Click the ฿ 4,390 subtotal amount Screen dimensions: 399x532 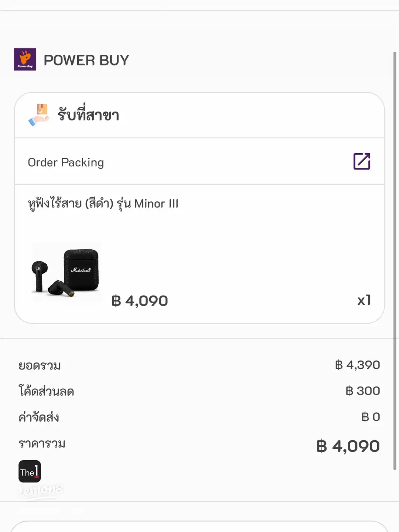[x=357, y=365]
